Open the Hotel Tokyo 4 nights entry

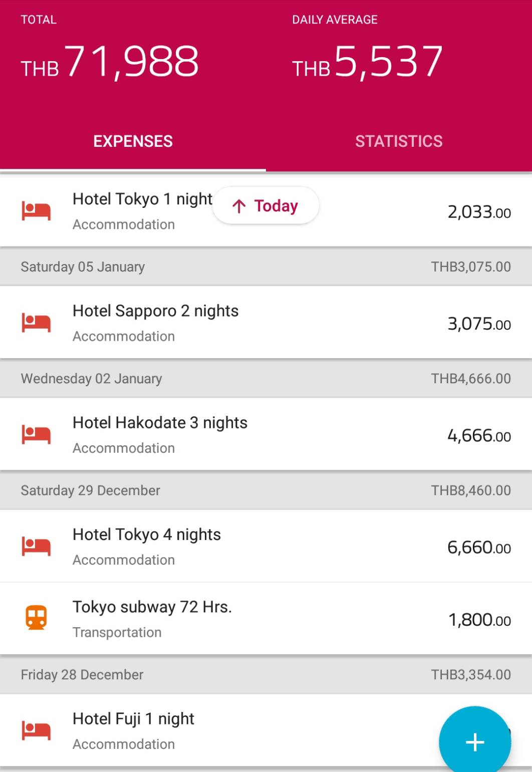tap(266, 546)
